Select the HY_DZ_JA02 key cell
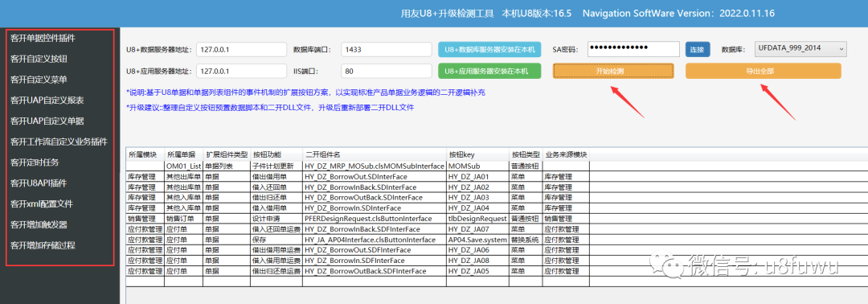 (477, 187)
